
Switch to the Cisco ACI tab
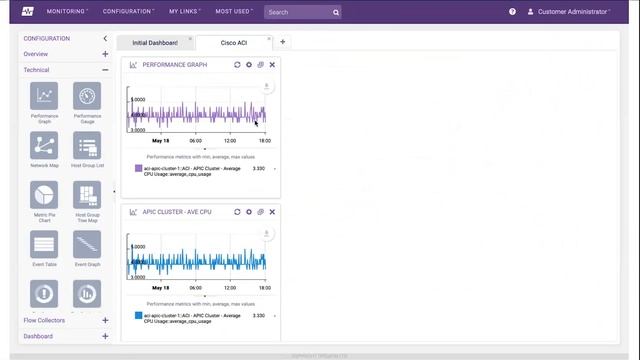[x=233, y=43]
